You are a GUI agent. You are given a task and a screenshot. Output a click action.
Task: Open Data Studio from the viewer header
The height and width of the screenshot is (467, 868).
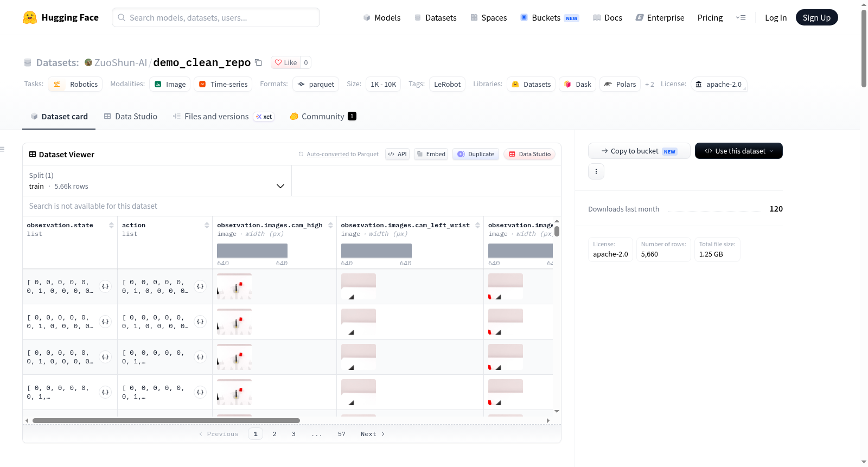529,154
